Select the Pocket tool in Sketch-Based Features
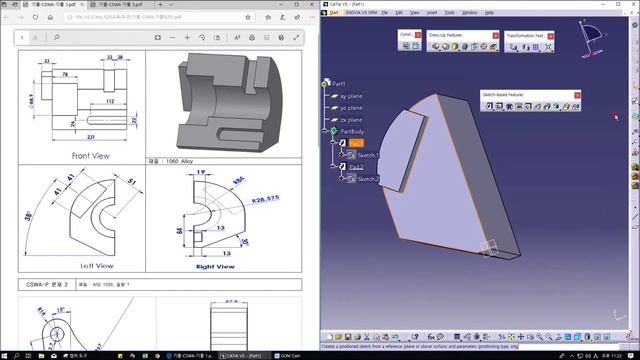This screenshot has height=360, width=640. coord(499,107)
